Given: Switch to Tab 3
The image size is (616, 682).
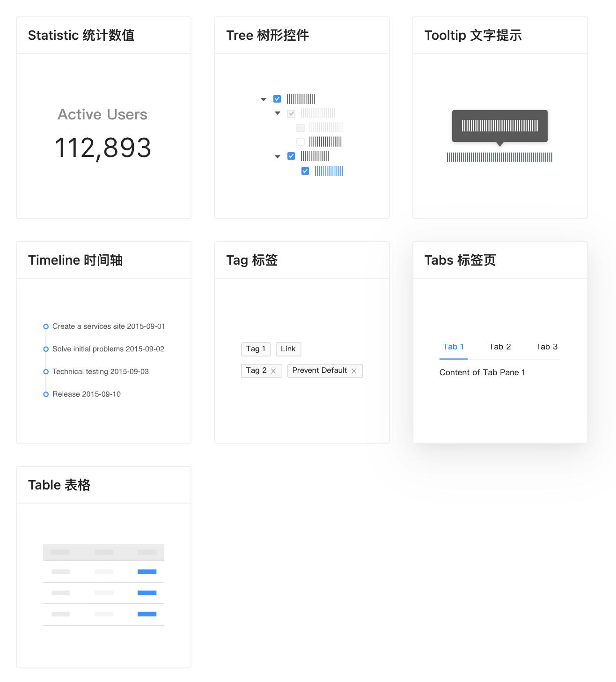Looking at the screenshot, I should [x=547, y=347].
